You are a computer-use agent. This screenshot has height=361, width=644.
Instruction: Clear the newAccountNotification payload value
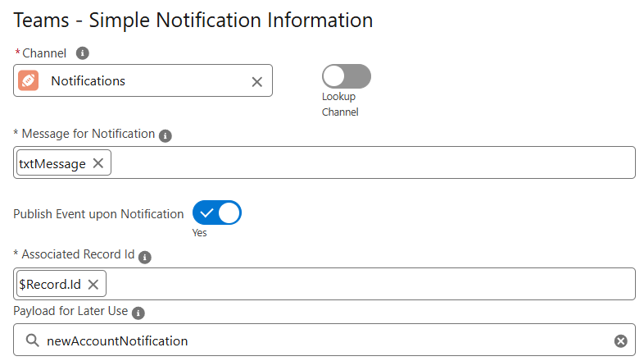620,340
